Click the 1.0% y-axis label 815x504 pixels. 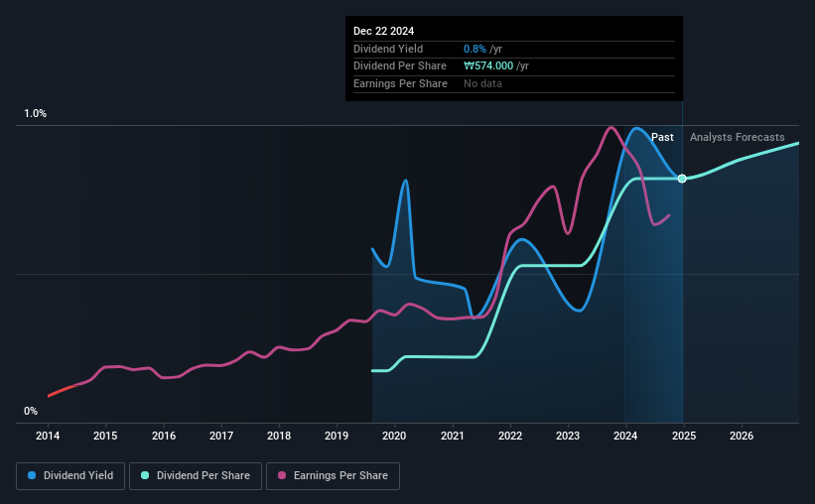tap(36, 114)
